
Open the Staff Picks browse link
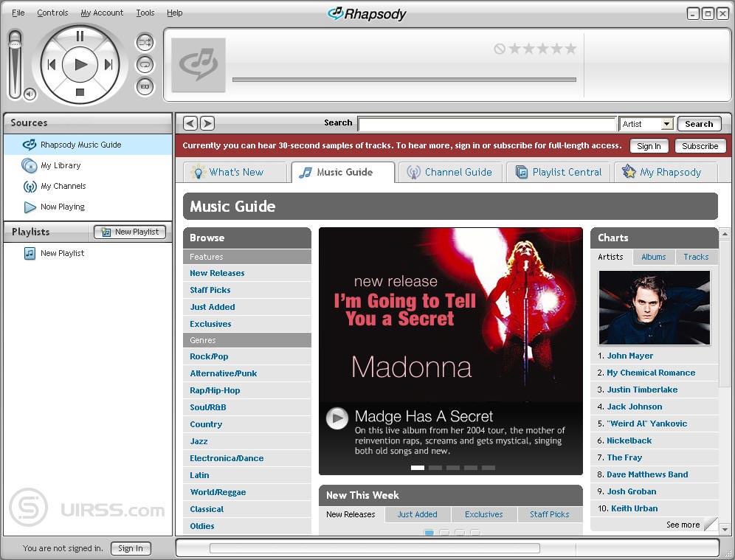[210, 290]
